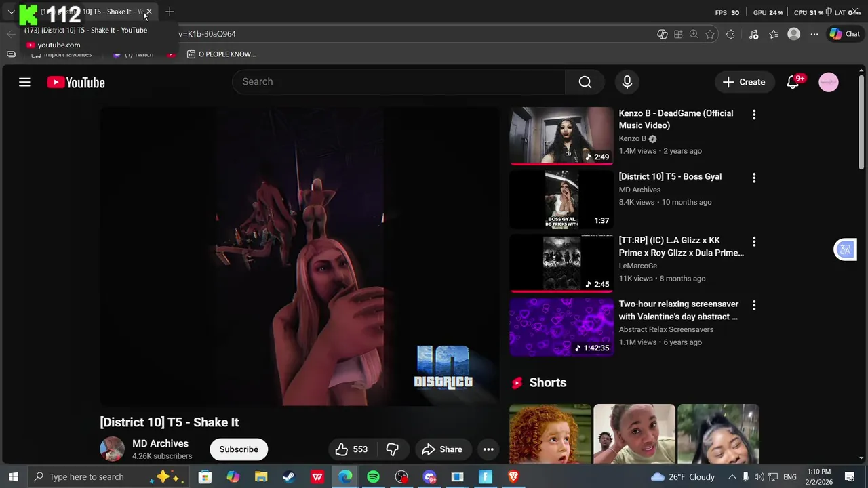Open the Windows Start menu
The width and height of the screenshot is (868, 488).
[13, 477]
